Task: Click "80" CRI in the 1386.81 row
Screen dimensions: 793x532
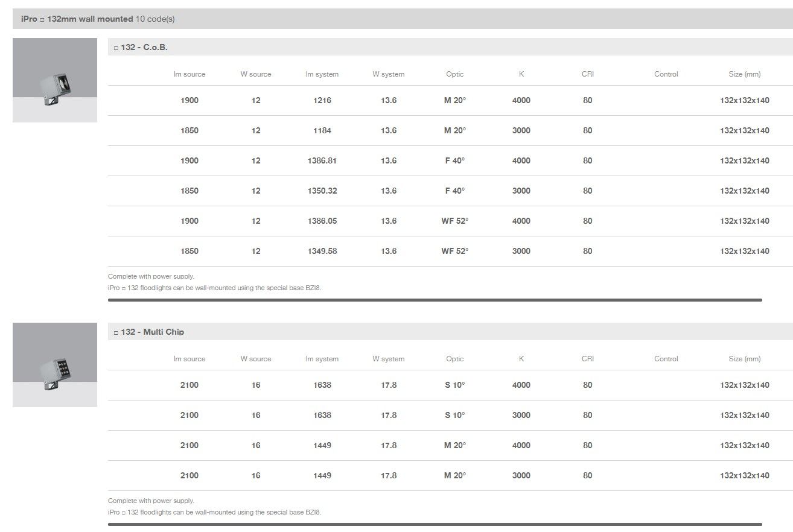Action: click(588, 160)
